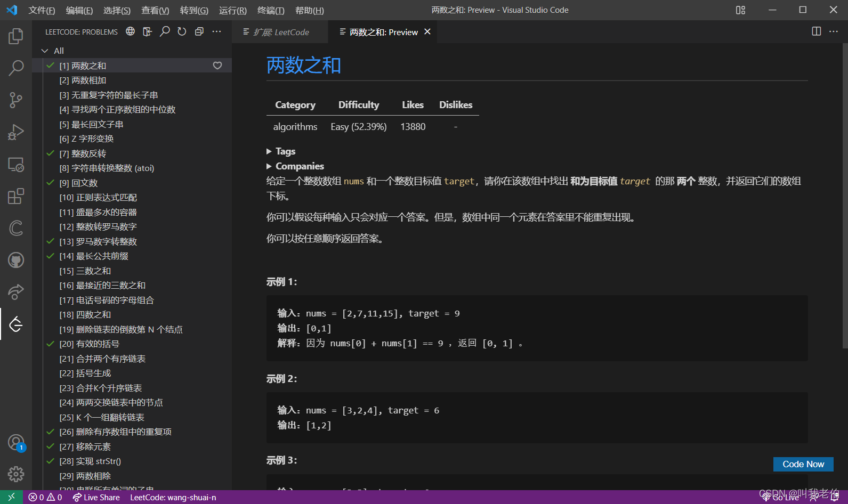848x504 pixels.
Task: Refresh the LeetCode problems list
Action: pos(182,31)
